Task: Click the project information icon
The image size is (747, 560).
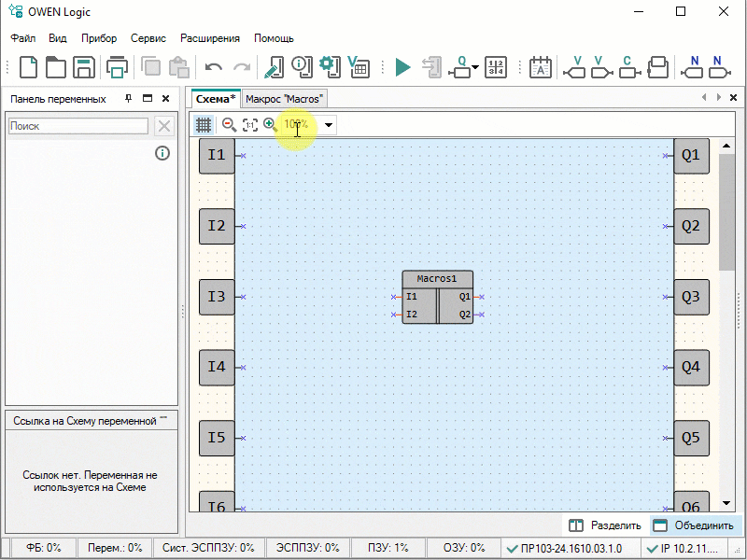Action: (x=301, y=65)
